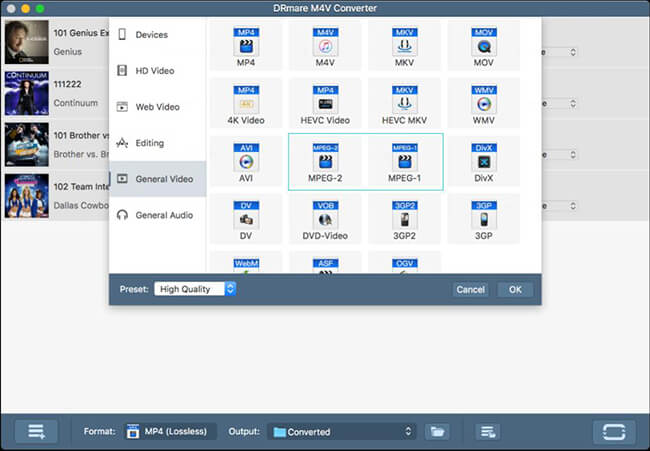This screenshot has width=650, height=451.
Task: Open the Editing category
Action: [158, 143]
